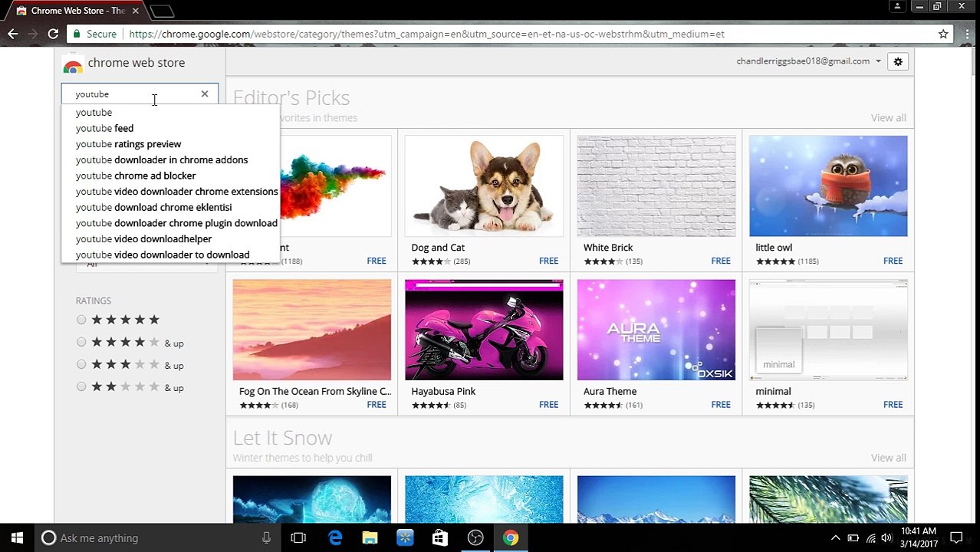Click FREE on Dog and Cat theme
This screenshot has width=980, height=552.
pyautogui.click(x=548, y=261)
